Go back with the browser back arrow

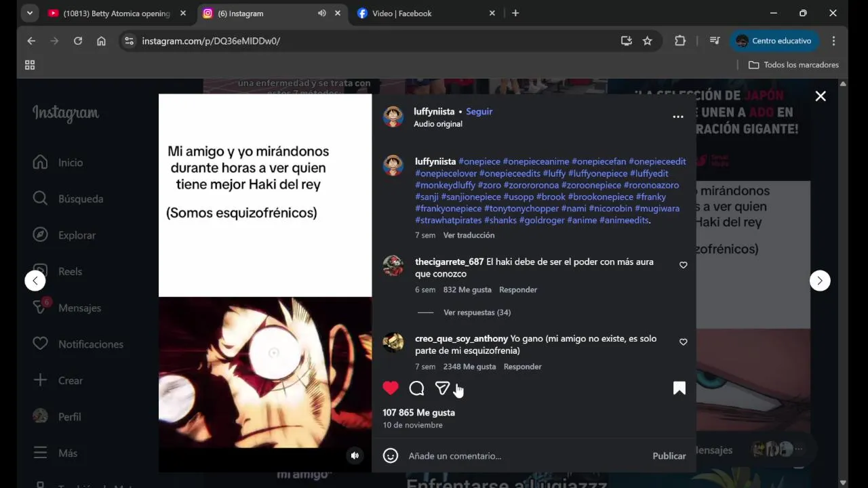coord(31,41)
